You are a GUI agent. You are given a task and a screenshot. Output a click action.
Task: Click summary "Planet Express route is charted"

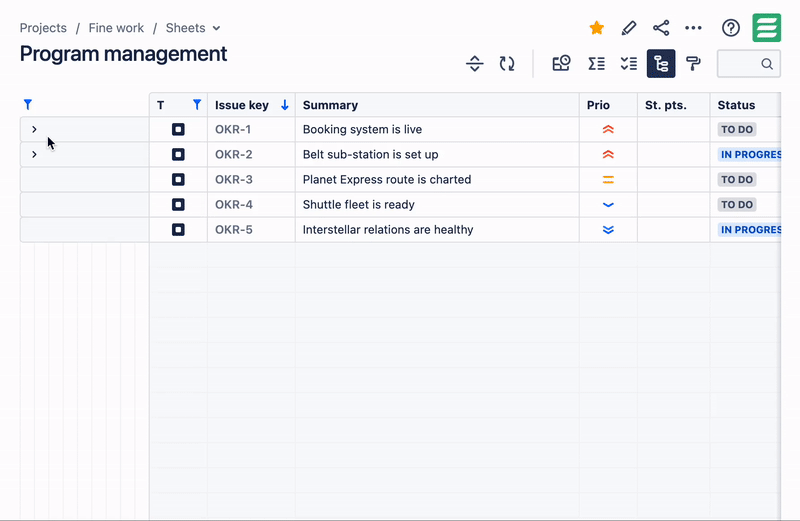(x=387, y=179)
